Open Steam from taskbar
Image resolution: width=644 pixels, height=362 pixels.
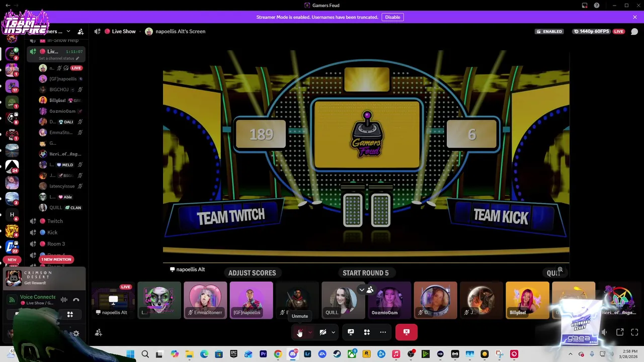337,354
